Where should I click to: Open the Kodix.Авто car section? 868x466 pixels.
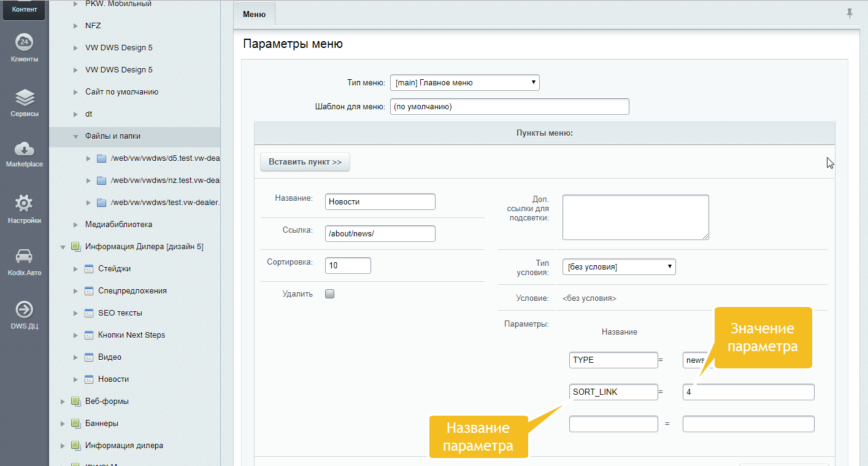[24, 262]
